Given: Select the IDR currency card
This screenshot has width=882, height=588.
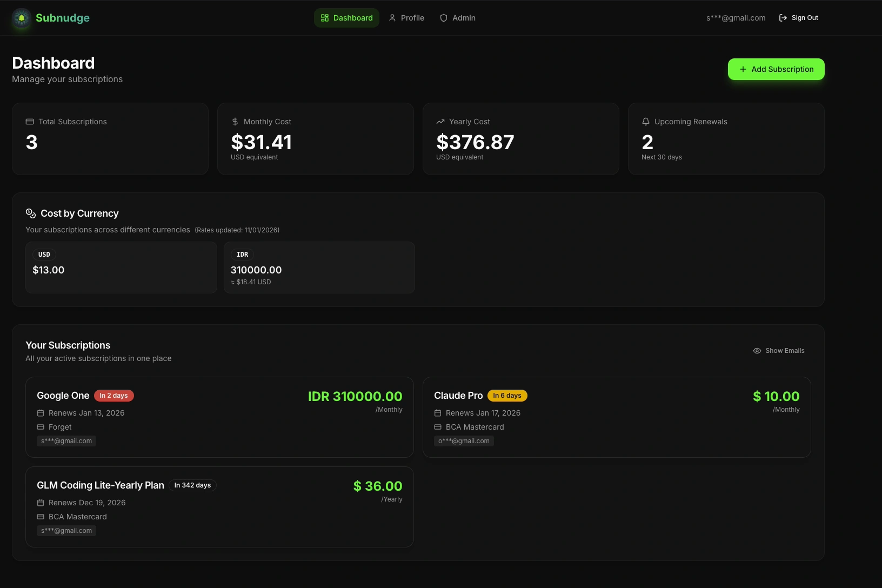Looking at the screenshot, I should tap(319, 267).
